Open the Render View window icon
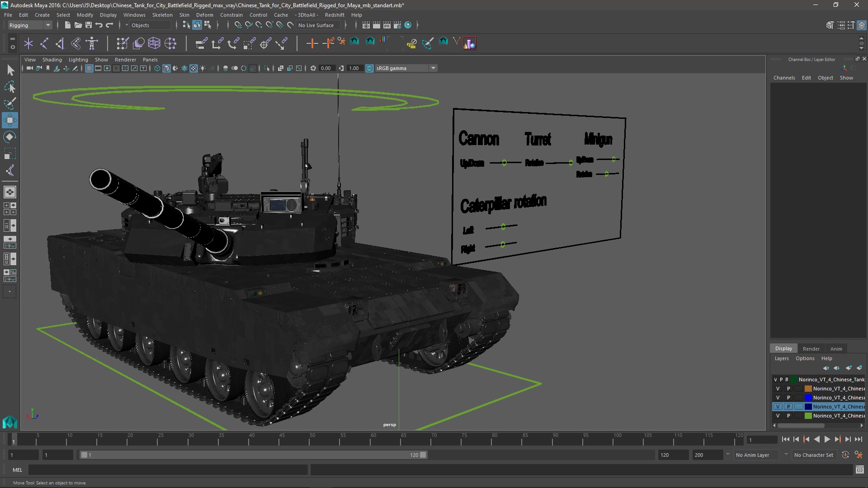This screenshot has height=488, width=868. coord(366,25)
